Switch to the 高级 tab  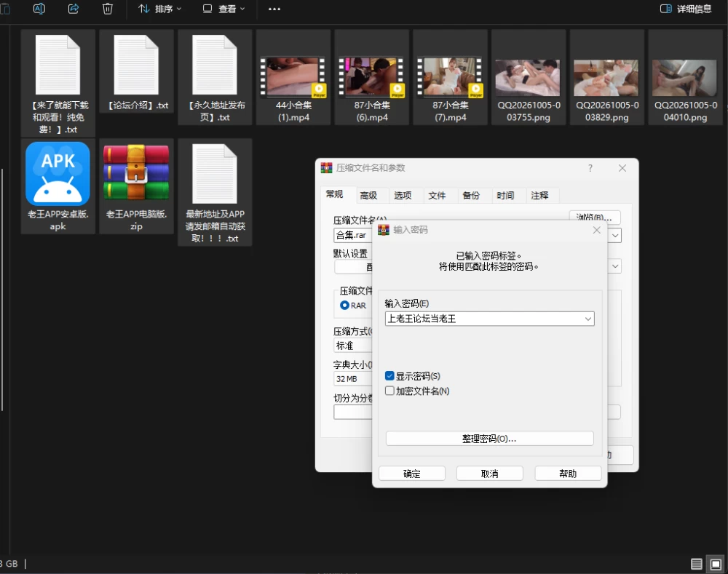click(x=368, y=196)
